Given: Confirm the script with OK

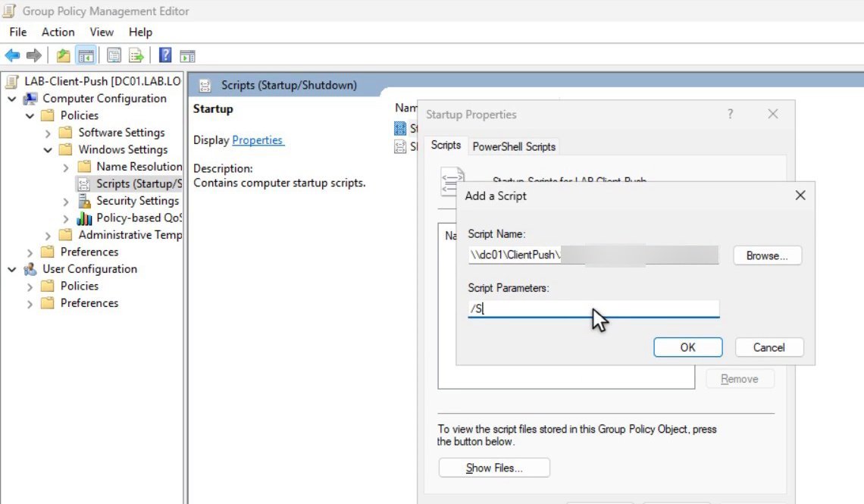Looking at the screenshot, I should click(687, 348).
